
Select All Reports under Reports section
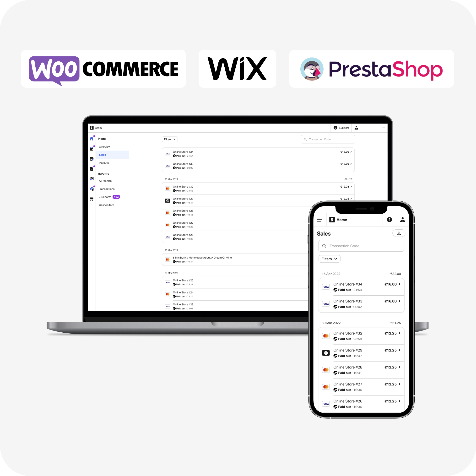coord(106,181)
